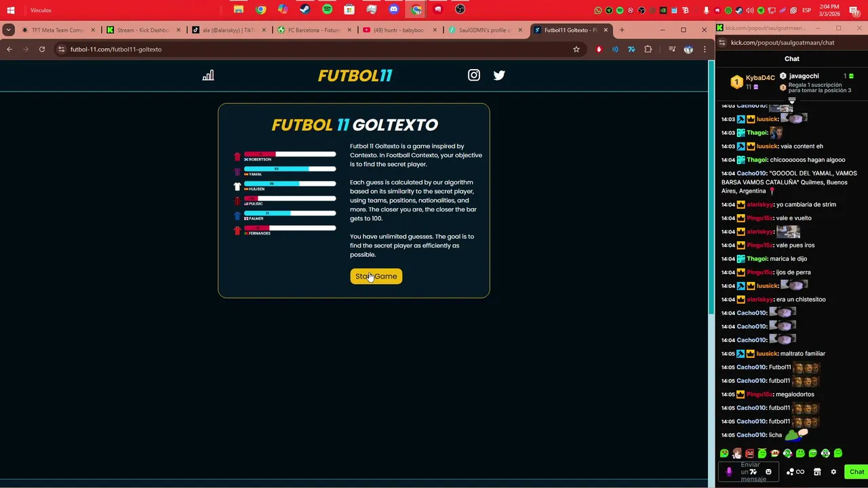Open Microsoft Store from taskbar
This screenshot has width=868, height=488.
click(x=349, y=9)
